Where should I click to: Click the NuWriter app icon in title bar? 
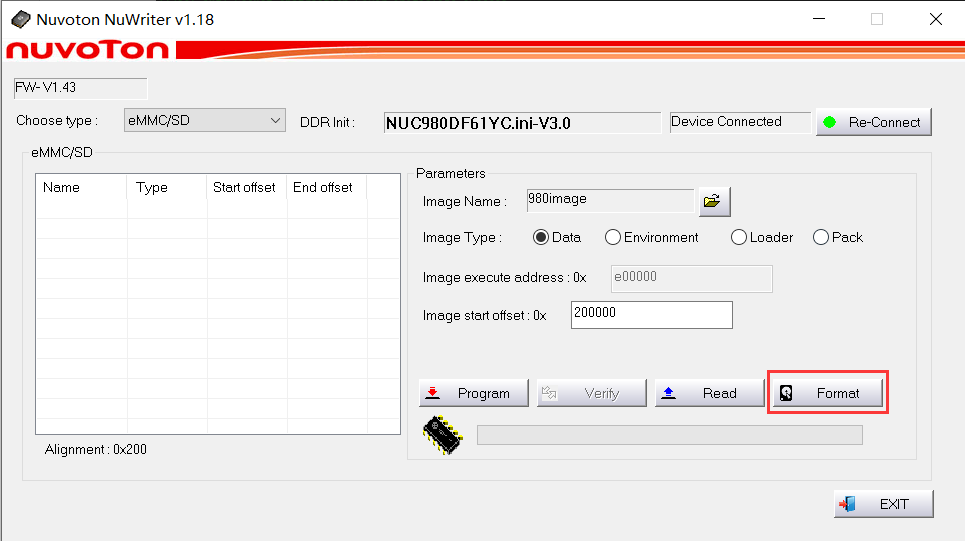tap(20, 20)
